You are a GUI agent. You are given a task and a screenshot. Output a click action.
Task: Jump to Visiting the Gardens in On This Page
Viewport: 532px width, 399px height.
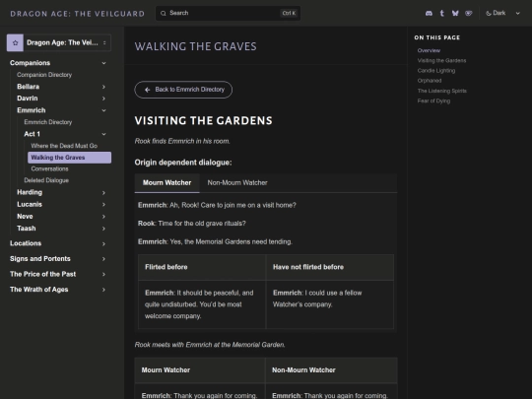coord(441,61)
